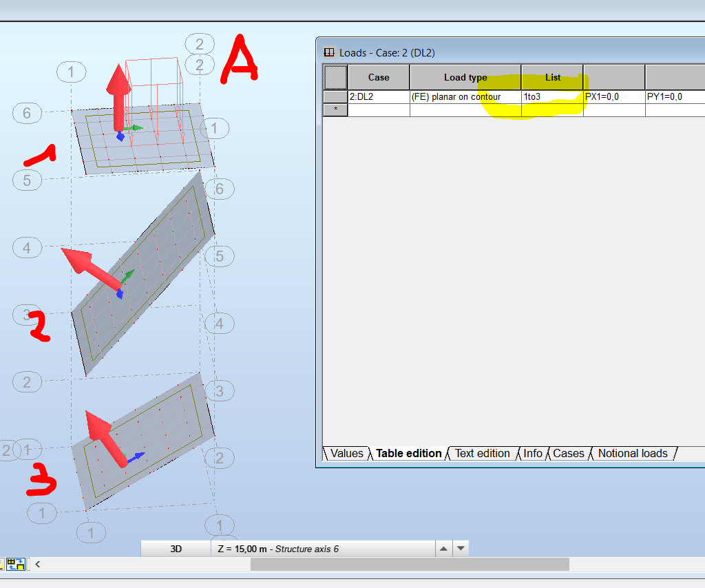This screenshot has height=588, width=705.
Task: Step the structure axis level down
Action: pyautogui.click(x=461, y=549)
